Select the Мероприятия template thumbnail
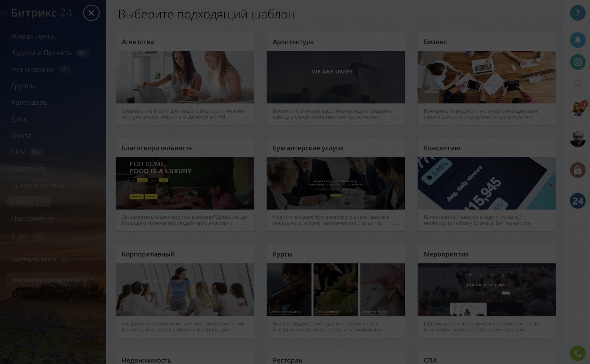 (486, 290)
